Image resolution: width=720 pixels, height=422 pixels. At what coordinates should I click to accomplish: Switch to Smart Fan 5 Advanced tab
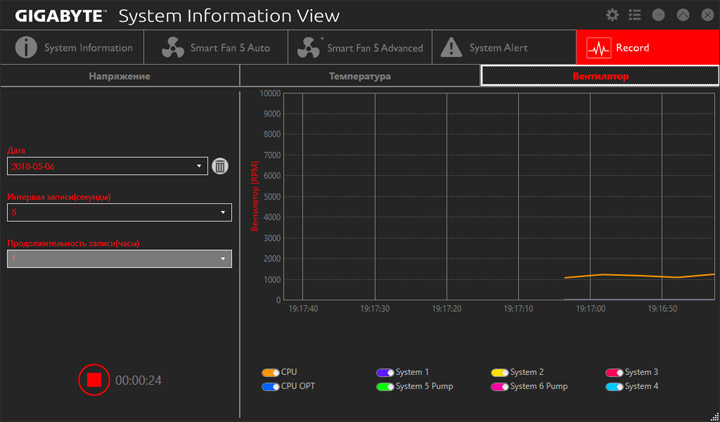(360, 47)
